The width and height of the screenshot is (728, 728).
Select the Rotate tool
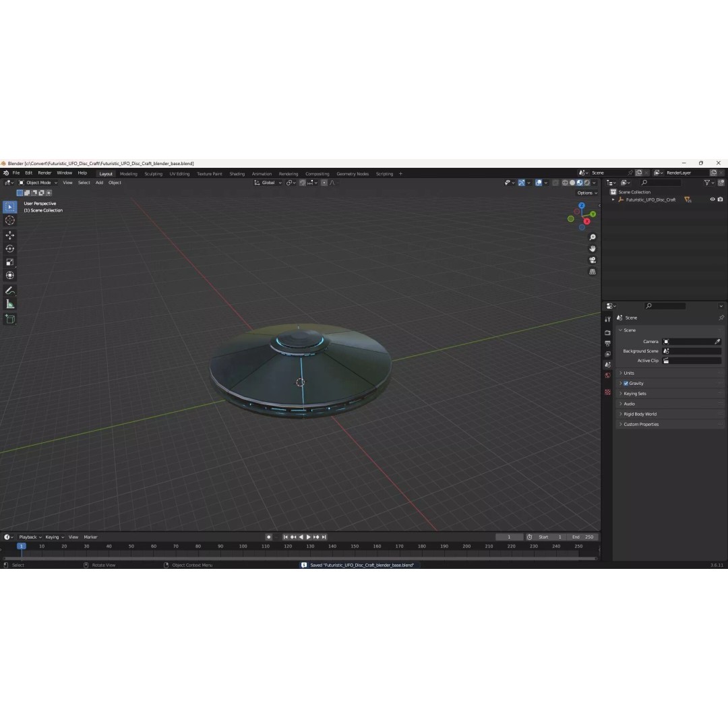pos(9,249)
